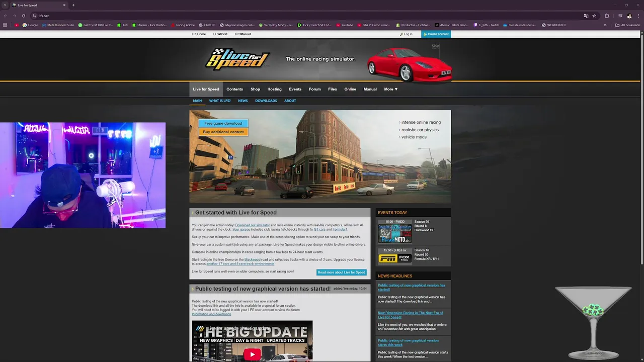Follow the Your garage link

tap(241, 229)
